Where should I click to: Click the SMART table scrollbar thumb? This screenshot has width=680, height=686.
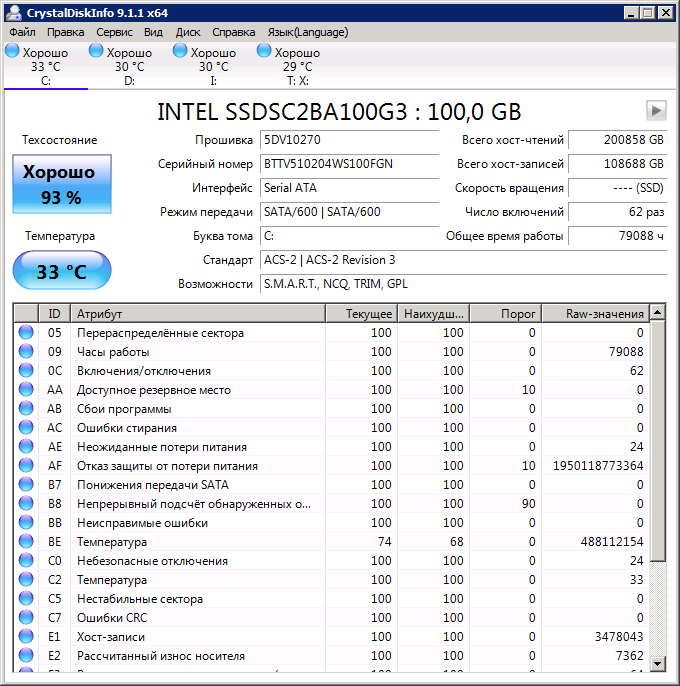tap(657, 441)
